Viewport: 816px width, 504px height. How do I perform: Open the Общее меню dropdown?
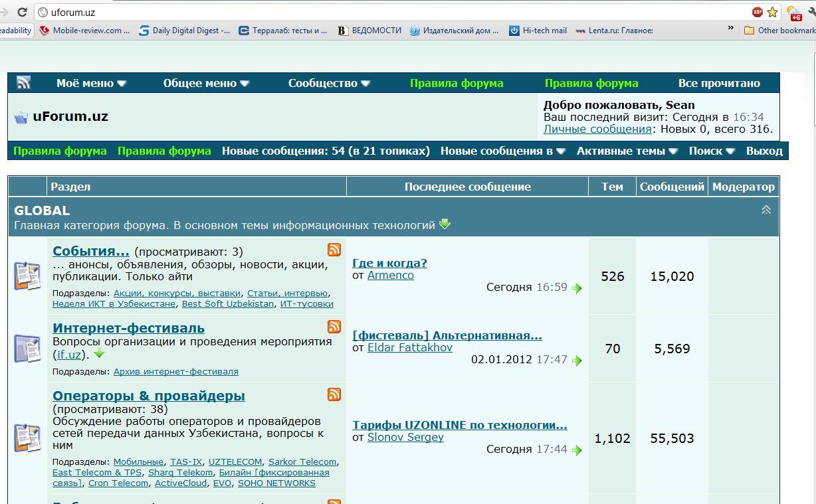pyautogui.click(x=207, y=83)
